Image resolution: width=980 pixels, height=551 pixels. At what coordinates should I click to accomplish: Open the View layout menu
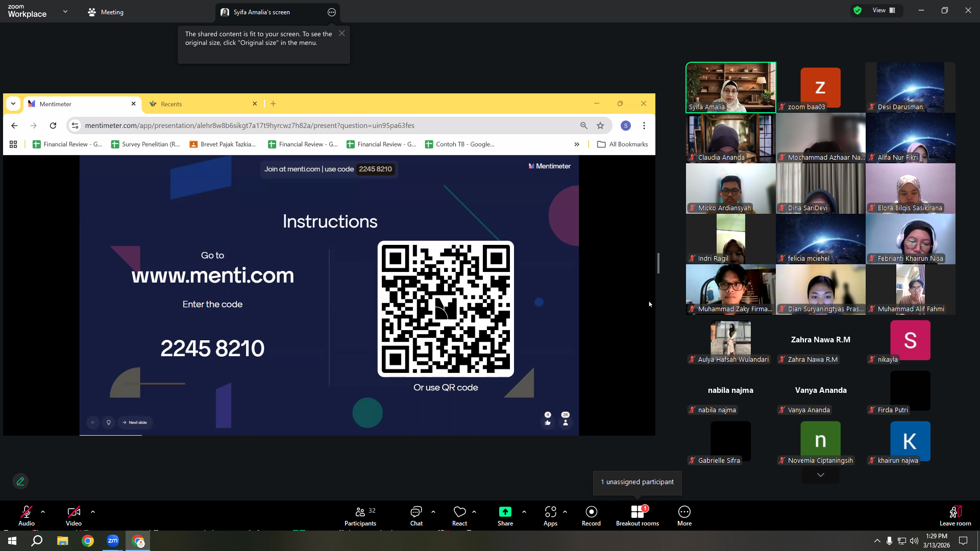click(884, 10)
